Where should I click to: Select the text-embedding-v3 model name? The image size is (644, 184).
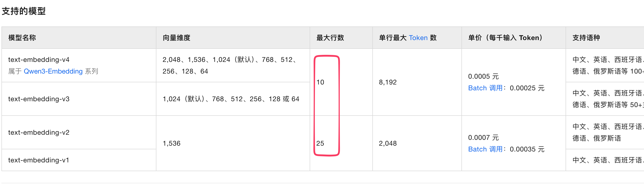click(x=39, y=99)
